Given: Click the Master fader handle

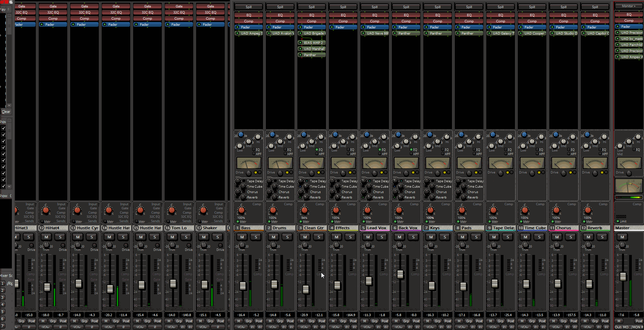Looking at the screenshot, I should point(623,277).
